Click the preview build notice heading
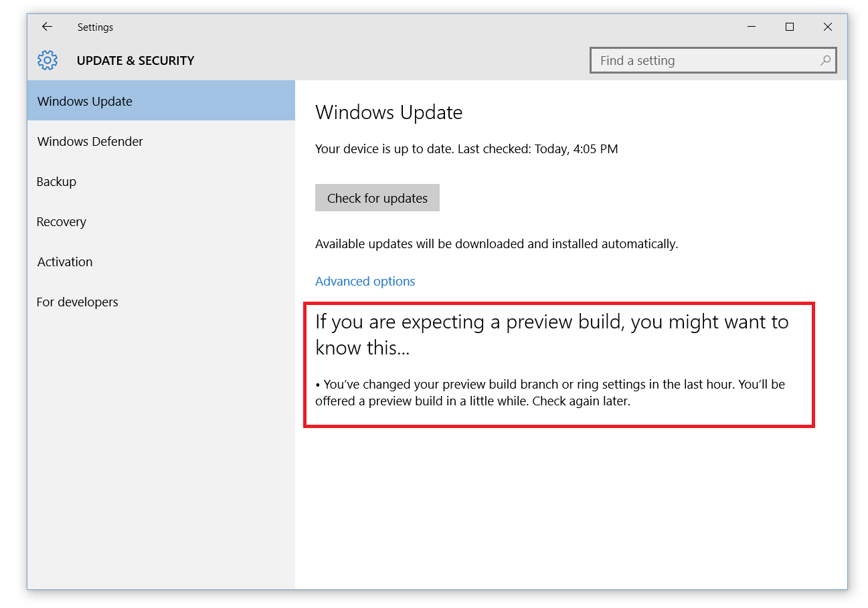Image resolution: width=868 pixels, height=608 pixels. tap(551, 334)
